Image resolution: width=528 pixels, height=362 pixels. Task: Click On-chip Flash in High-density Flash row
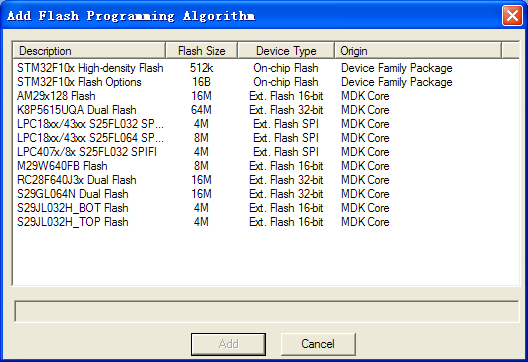[286, 68]
